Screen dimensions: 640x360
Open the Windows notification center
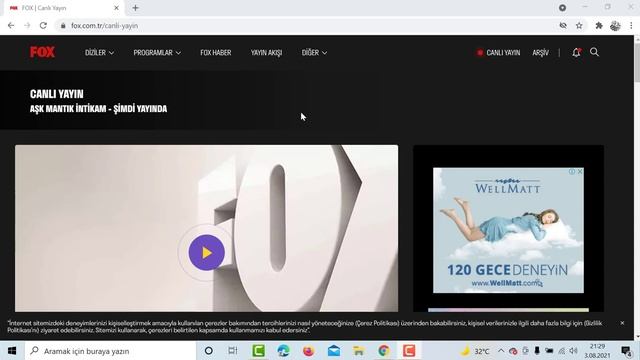coord(626,351)
